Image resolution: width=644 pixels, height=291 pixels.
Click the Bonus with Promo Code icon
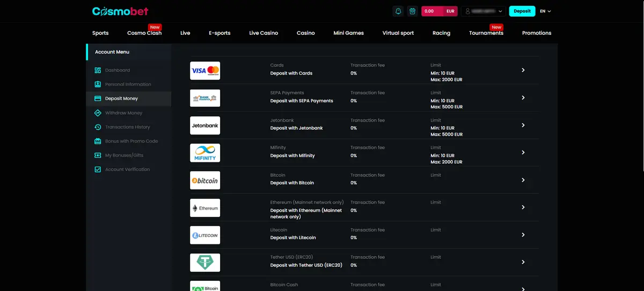pyautogui.click(x=98, y=141)
